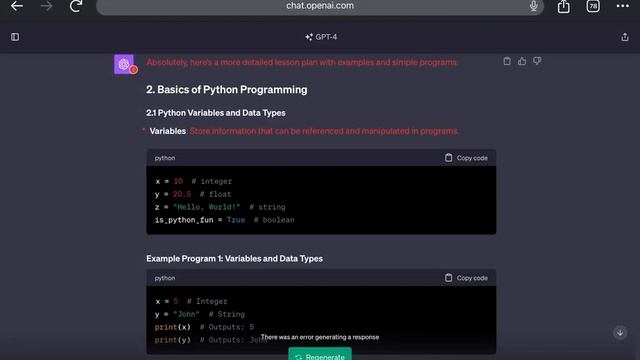
Task: Click the Regenerate button
Action: pos(320,354)
